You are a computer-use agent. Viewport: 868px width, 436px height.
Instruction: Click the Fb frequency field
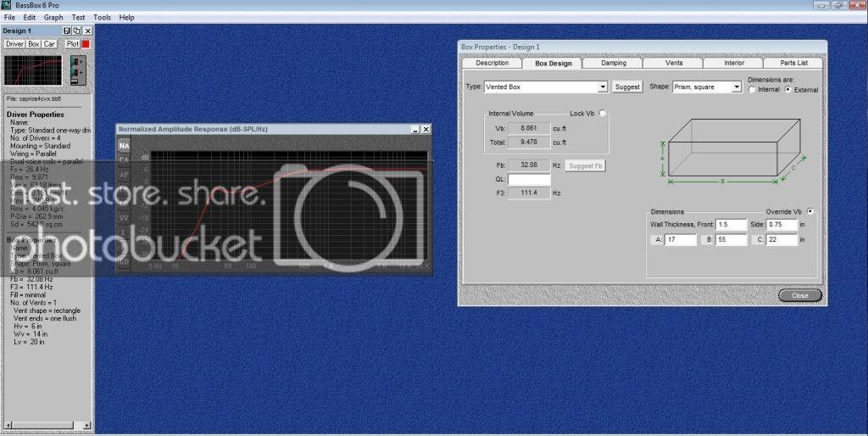click(x=529, y=165)
